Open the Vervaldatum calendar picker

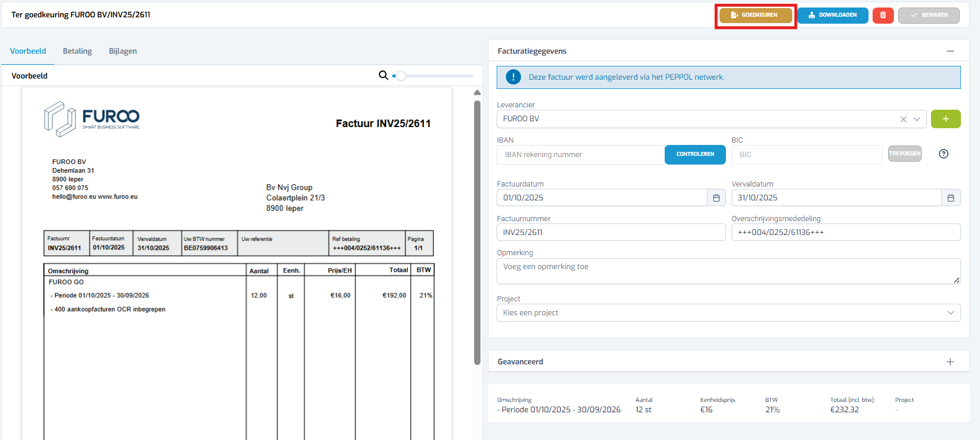tap(951, 197)
